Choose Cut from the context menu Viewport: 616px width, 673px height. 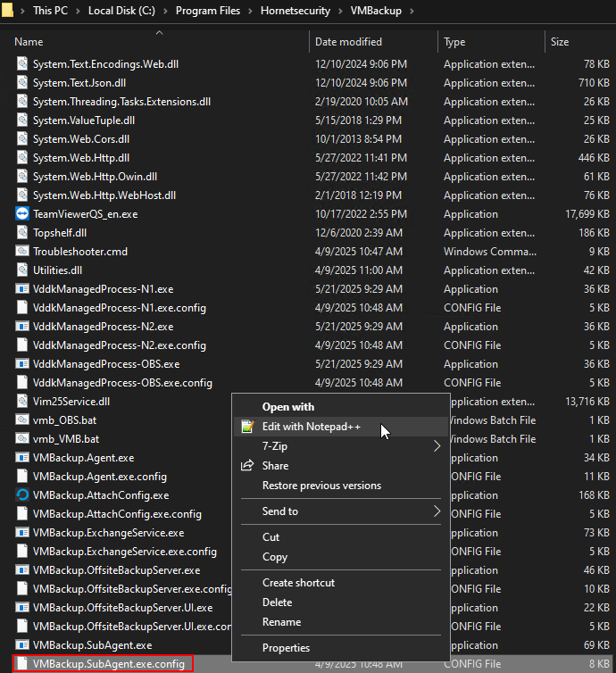pos(341,536)
